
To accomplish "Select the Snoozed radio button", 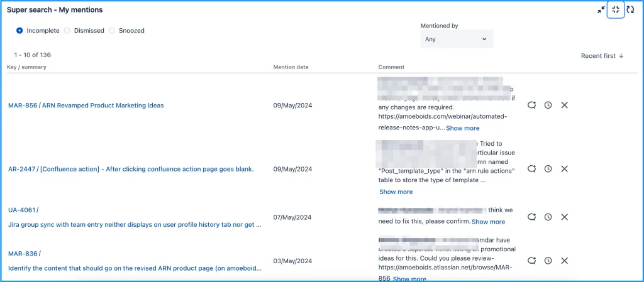I will pos(112,30).
